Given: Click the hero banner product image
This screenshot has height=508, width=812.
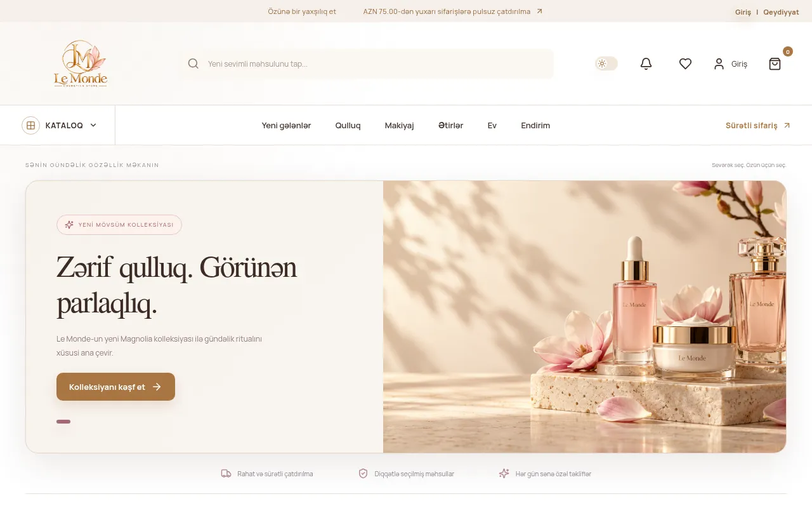Looking at the screenshot, I should 584,317.
